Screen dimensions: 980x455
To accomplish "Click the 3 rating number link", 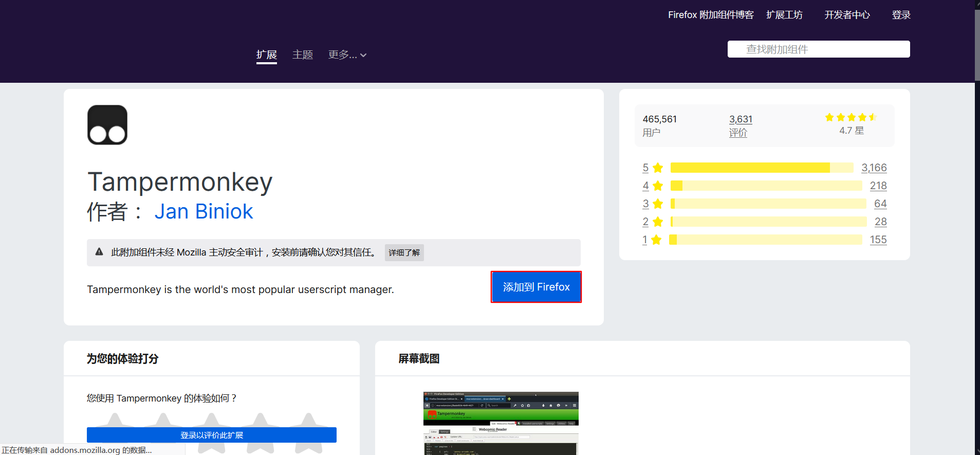I will (645, 204).
